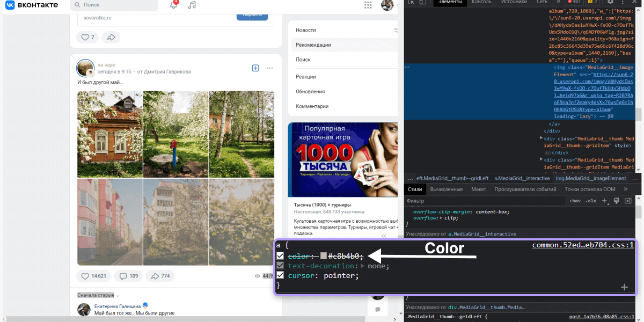
Task: Open the на заре community avatar
Action: pos(86,68)
